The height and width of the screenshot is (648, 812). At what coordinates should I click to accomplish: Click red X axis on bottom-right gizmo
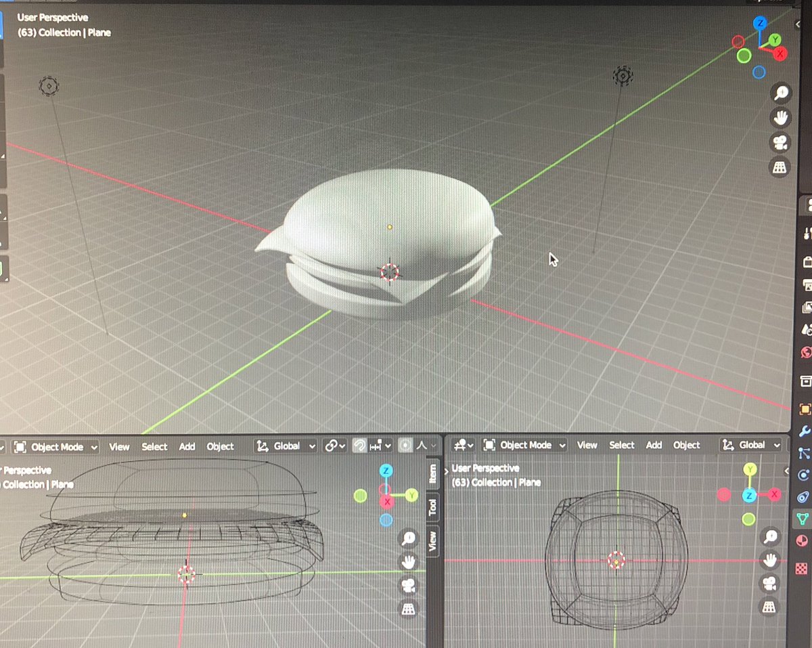[x=775, y=495]
